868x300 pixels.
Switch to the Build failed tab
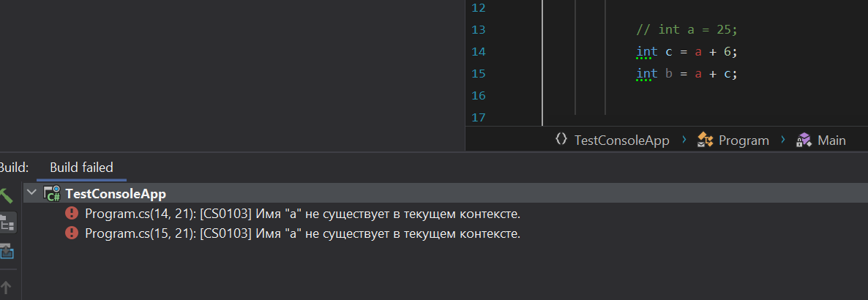click(81, 167)
